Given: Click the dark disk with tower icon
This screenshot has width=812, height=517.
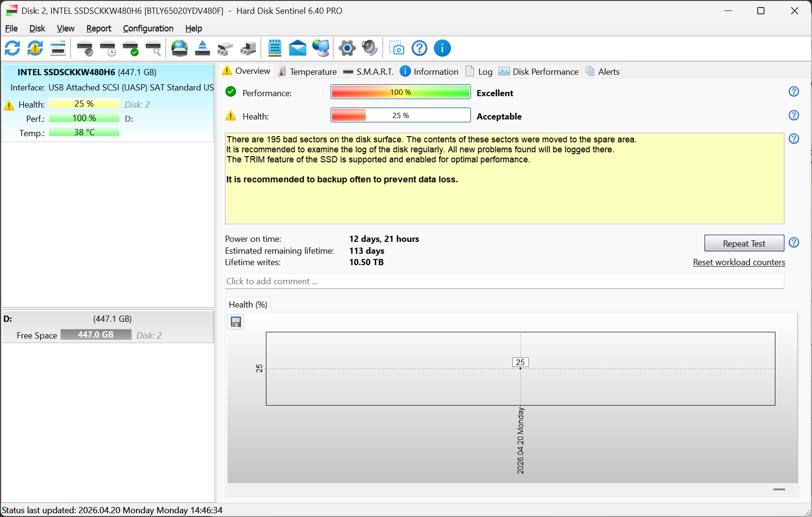Looking at the screenshot, I should click(248, 48).
